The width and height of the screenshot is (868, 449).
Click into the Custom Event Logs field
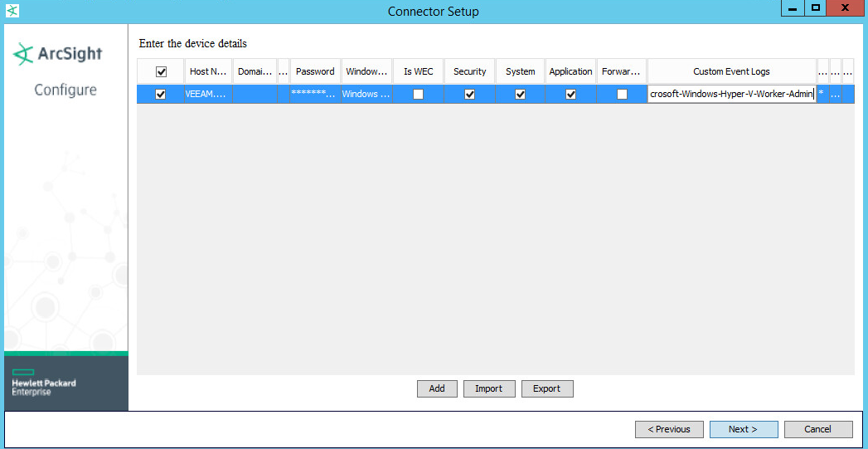pos(731,95)
